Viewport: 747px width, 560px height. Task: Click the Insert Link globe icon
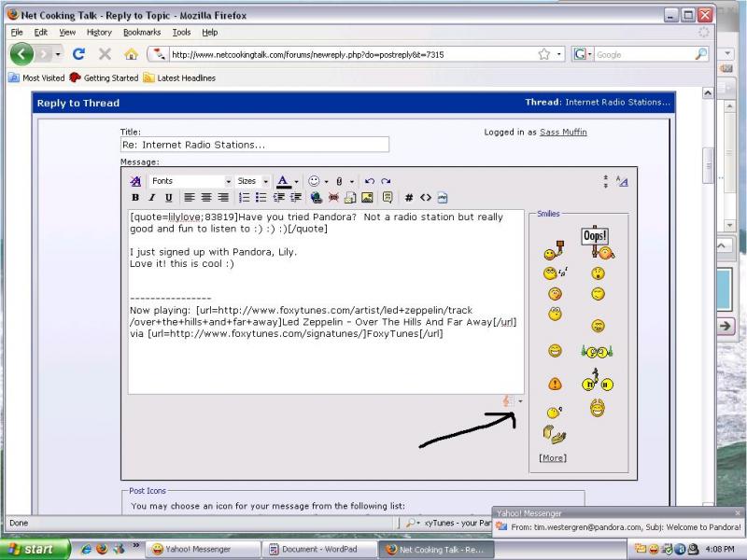point(316,198)
